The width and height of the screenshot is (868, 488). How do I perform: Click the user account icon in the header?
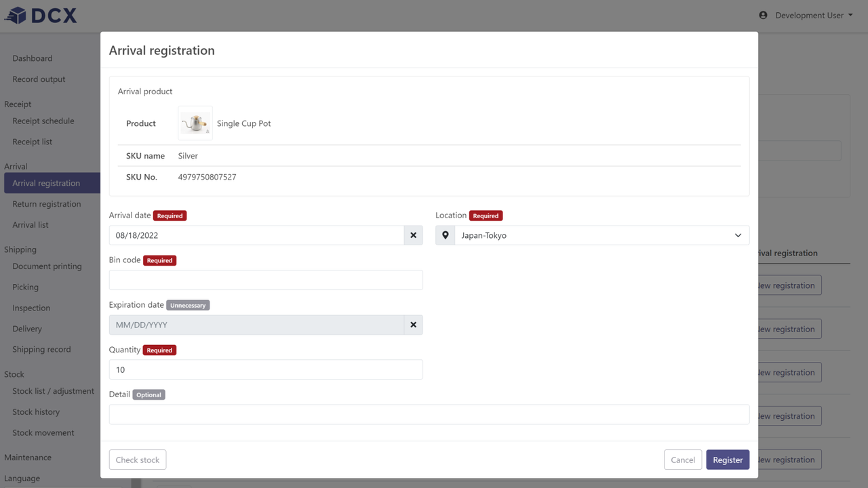[x=762, y=15]
